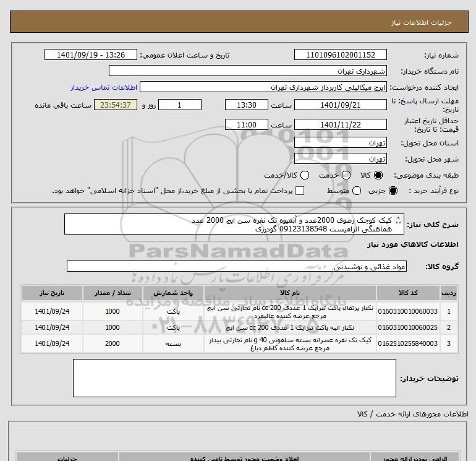Select the کالا radio button

(378, 175)
